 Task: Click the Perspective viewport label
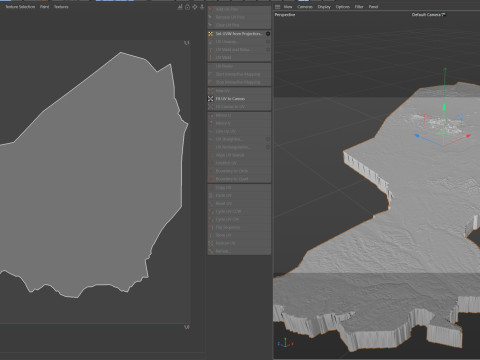[285, 15]
